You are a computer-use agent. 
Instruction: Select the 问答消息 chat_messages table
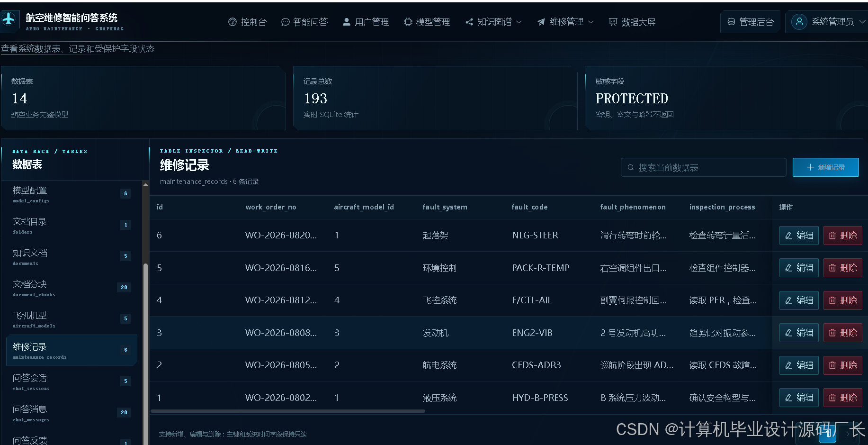[x=72, y=413]
